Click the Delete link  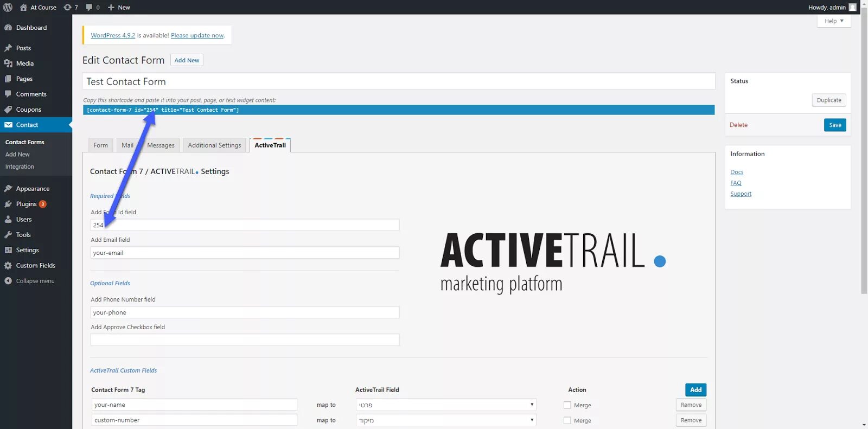738,125
